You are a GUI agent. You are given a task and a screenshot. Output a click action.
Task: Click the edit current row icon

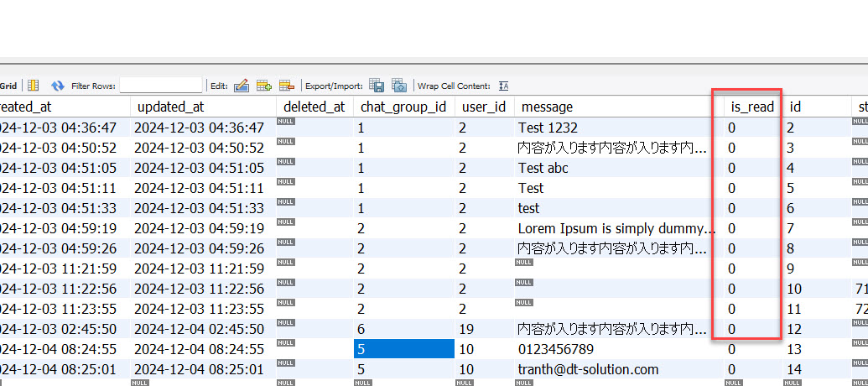pyautogui.click(x=242, y=86)
